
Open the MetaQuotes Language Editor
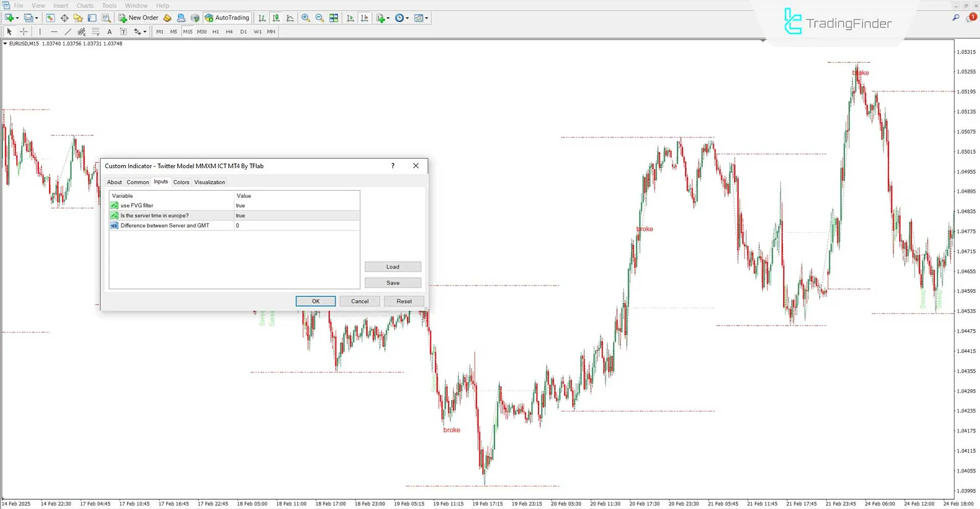pos(167,18)
